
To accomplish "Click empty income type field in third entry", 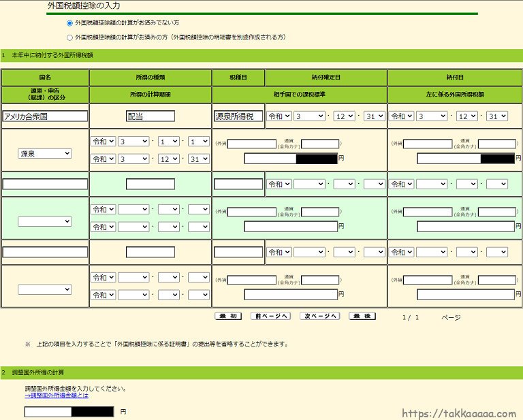I will click(x=150, y=252).
